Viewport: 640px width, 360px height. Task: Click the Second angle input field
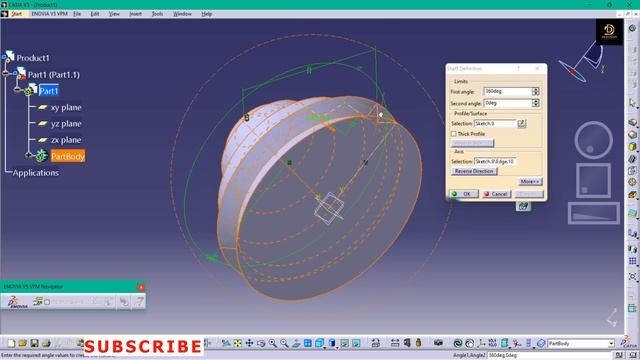pyautogui.click(x=507, y=103)
